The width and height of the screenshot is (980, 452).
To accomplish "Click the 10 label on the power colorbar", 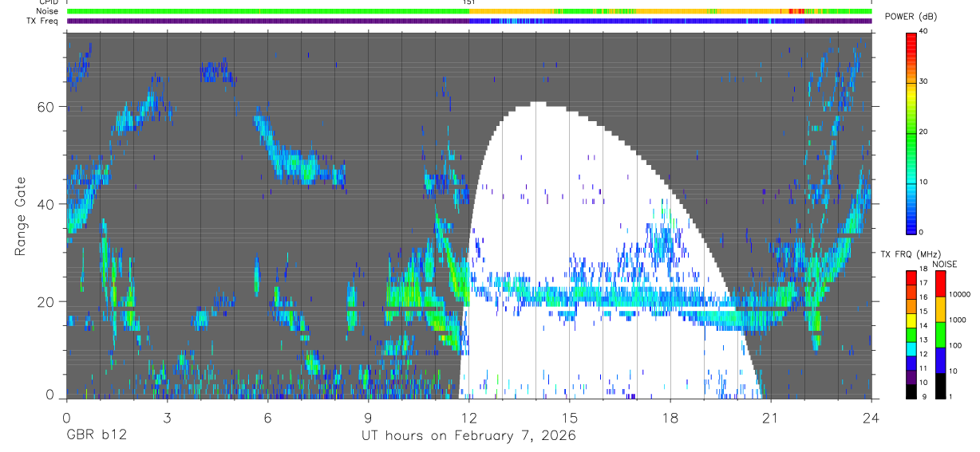I will [x=923, y=182].
